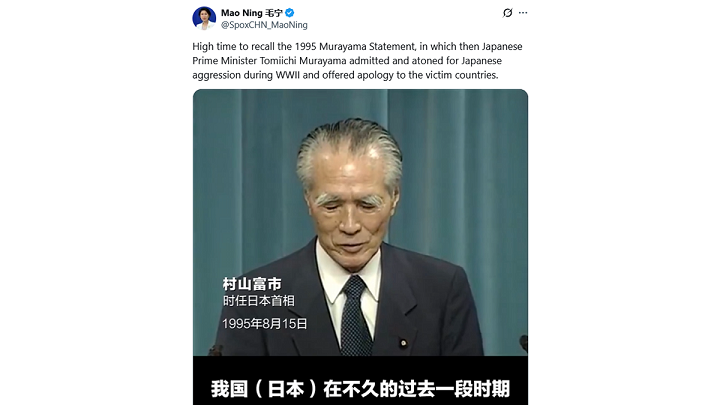This screenshot has width=720, height=405.
Task: Click the black subtitle bar under video
Action: 360,380
